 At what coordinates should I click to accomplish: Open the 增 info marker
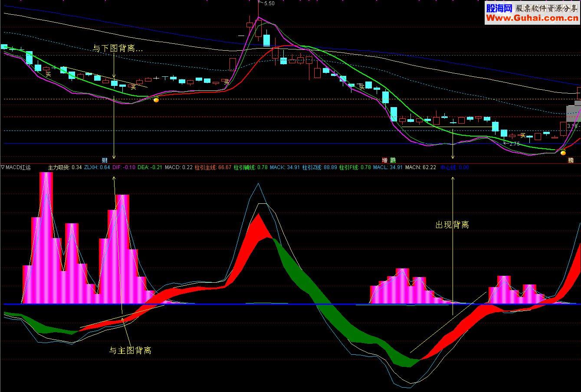384,160
